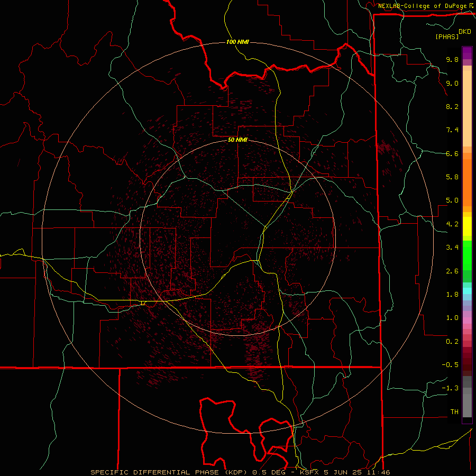
Task: Click the TH threshold label on the scale
Action: click(454, 412)
